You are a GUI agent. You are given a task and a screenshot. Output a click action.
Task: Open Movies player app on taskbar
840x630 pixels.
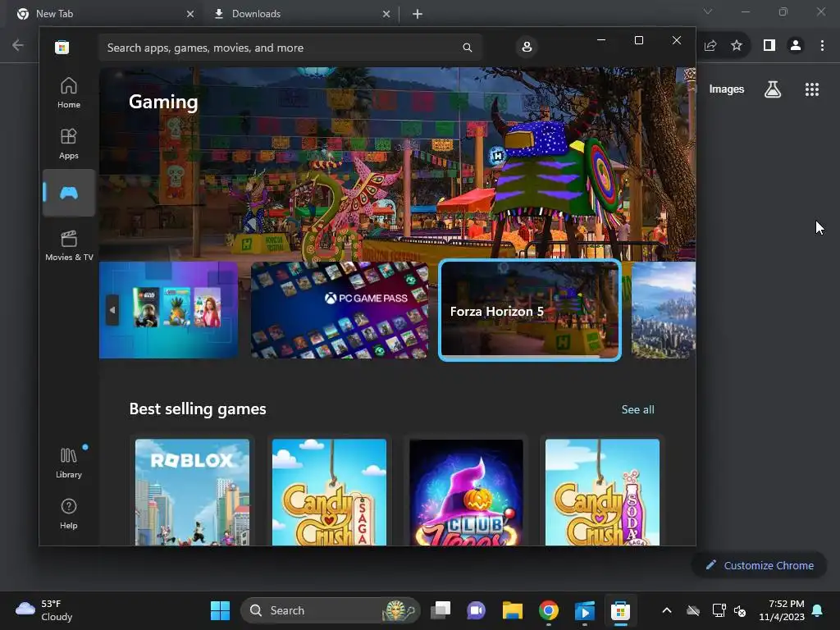coord(584,610)
